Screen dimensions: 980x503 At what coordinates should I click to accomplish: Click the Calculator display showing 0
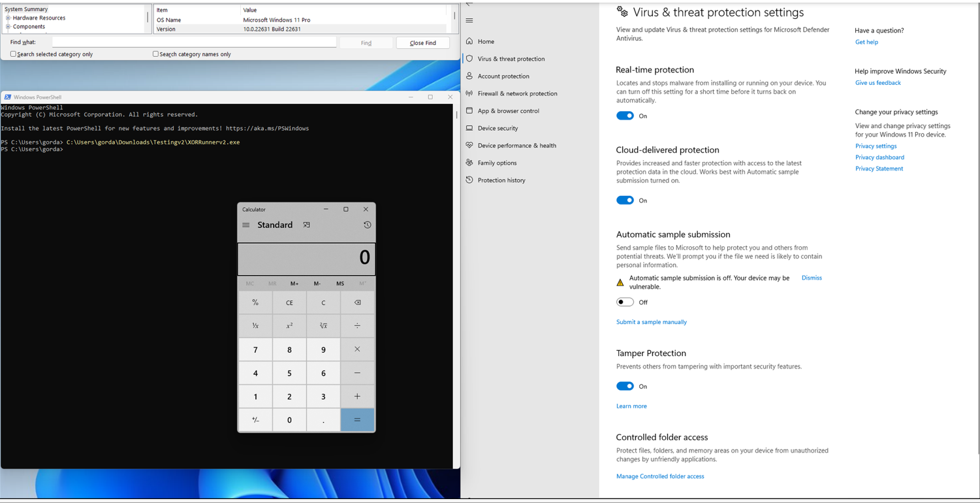pyautogui.click(x=306, y=259)
